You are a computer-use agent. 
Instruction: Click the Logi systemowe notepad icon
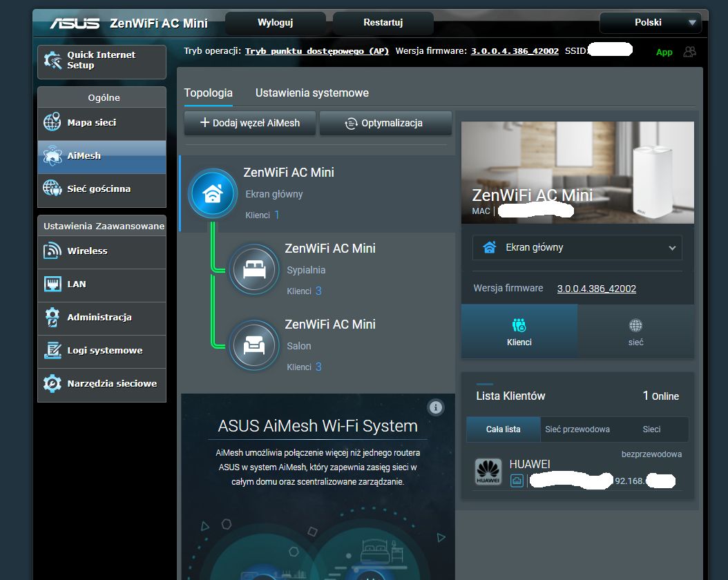pos(52,350)
